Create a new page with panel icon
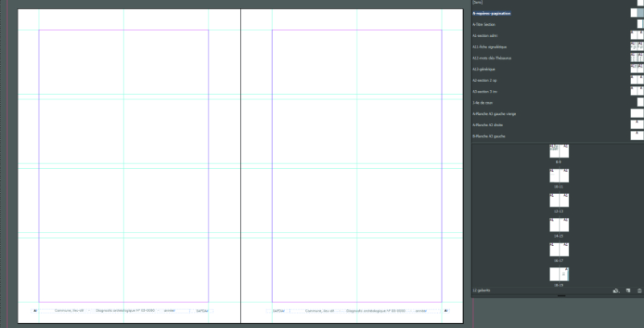Viewport: 644px width, 328px height. click(x=628, y=290)
